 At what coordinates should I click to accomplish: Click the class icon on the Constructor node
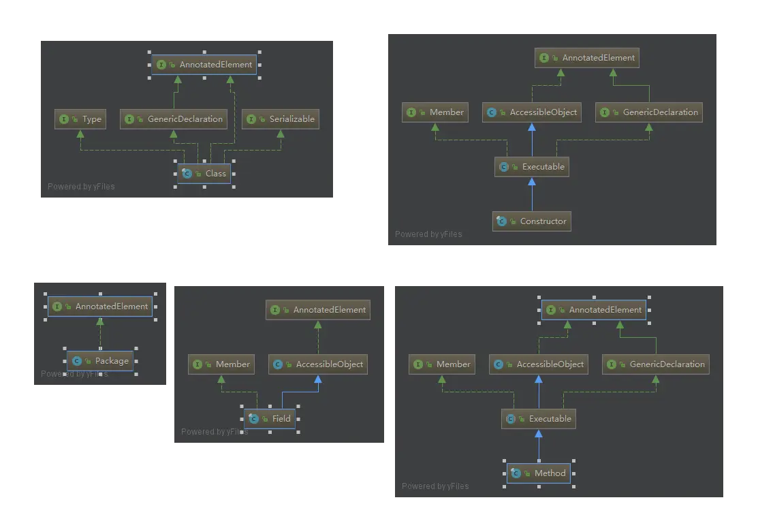(501, 221)
